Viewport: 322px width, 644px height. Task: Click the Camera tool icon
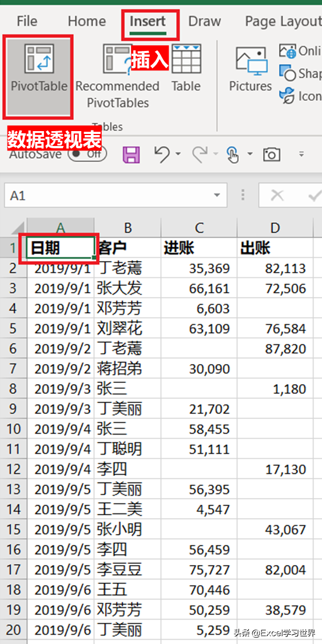click(271, 155)
